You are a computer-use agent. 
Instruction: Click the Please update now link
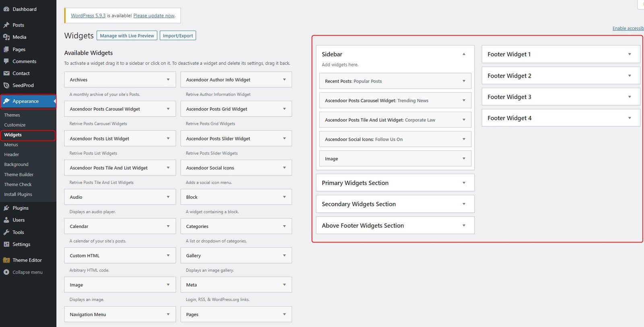tap(154, 16)
